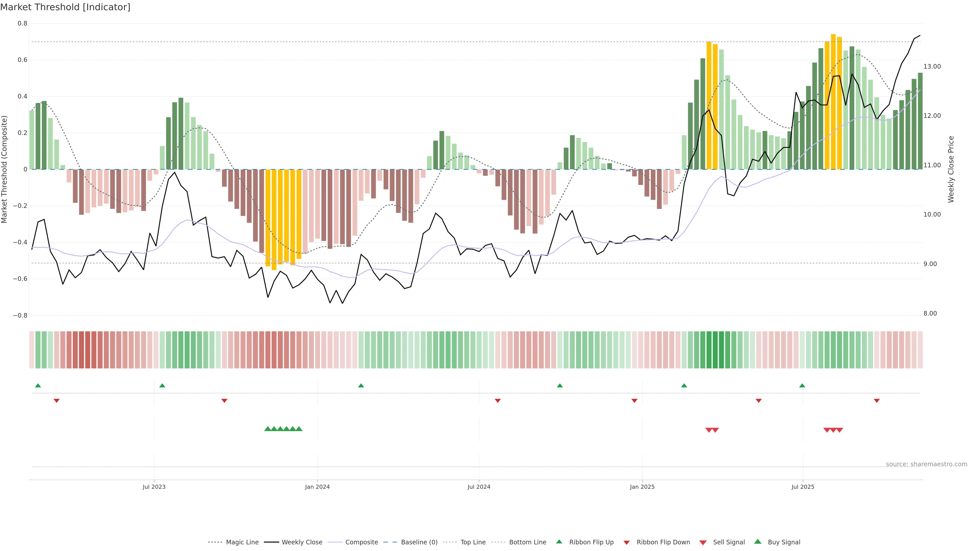The height and width of the screenshot is (551, 980).
Task: Hide the Composite line via legend
Action: point(361,542)
